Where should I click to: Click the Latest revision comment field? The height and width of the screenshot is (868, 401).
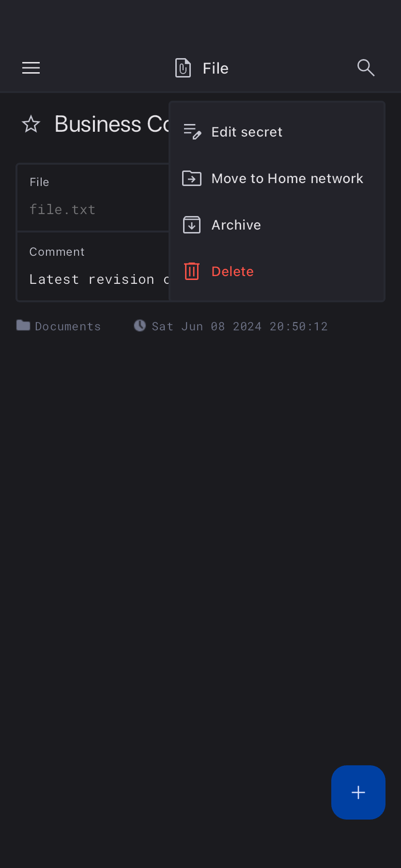(x=93, y=267)
